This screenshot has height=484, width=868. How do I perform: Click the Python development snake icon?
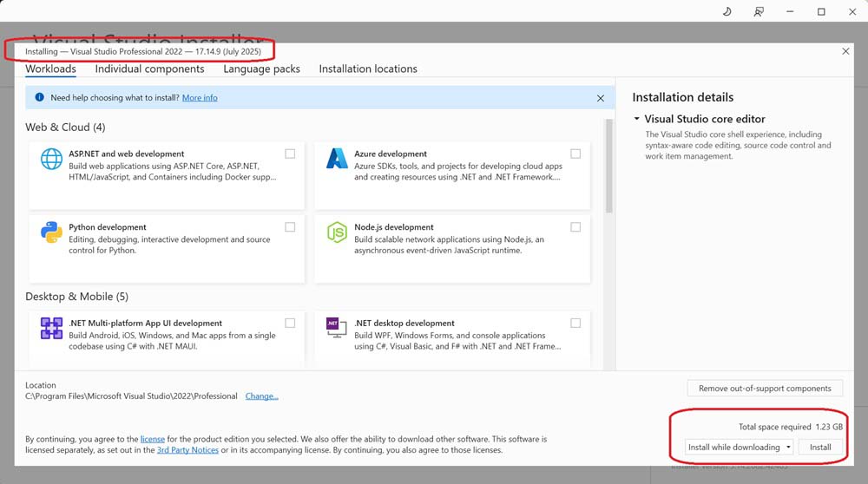(x=51, y=232)
